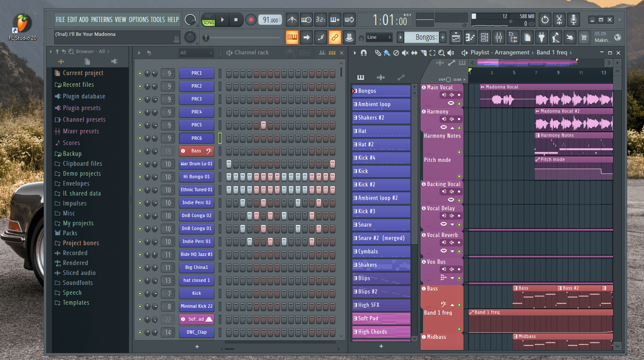Select the Delete tool in Playlist
This screenshot has width=644, height=360.
[x=396, y=53]
